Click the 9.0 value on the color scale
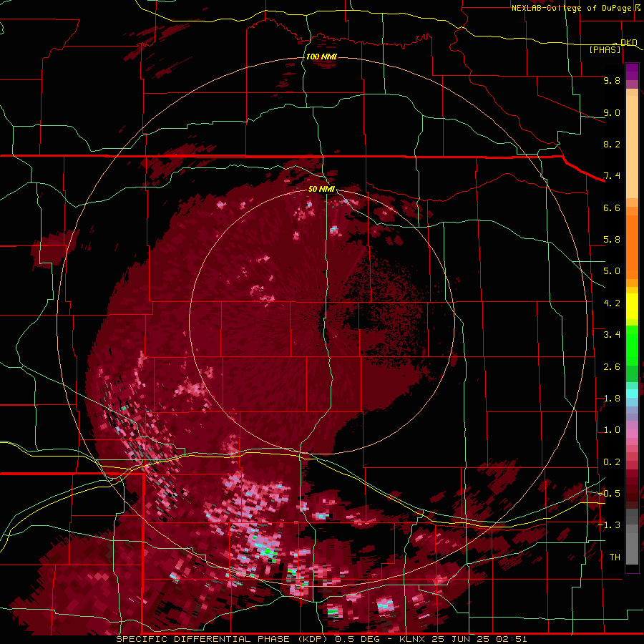 [x=612, y=112]
